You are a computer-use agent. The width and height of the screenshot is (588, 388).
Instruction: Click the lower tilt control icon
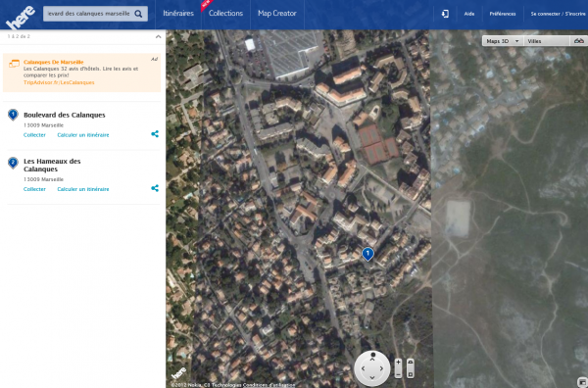click(411, 374)
